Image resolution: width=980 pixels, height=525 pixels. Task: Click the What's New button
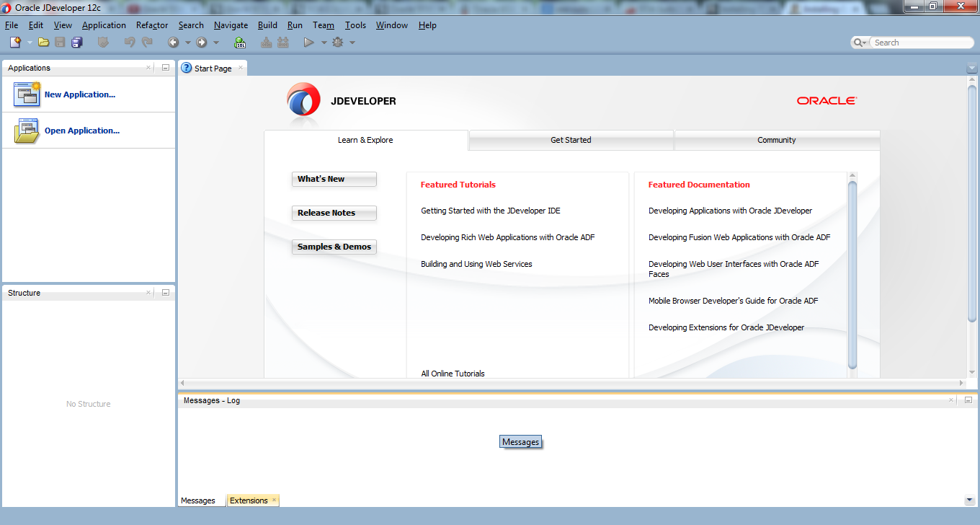334,179
